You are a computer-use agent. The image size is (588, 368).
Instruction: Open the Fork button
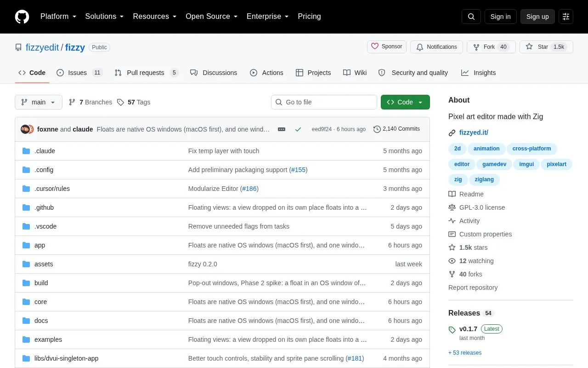(x=491, y=47)
